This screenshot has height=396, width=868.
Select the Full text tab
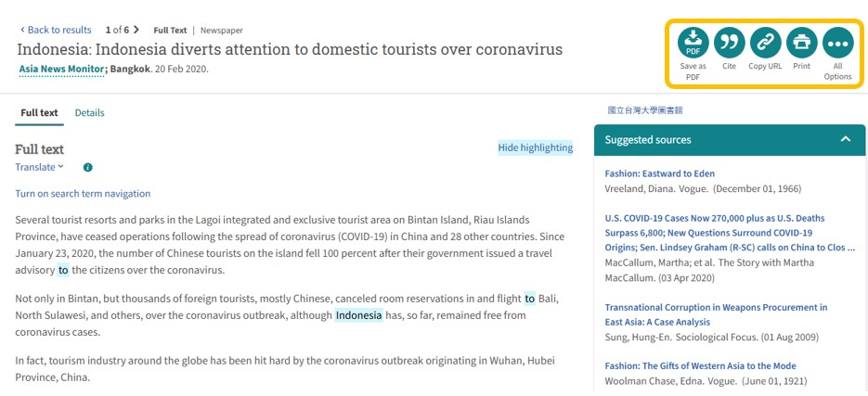pos(39,113)
